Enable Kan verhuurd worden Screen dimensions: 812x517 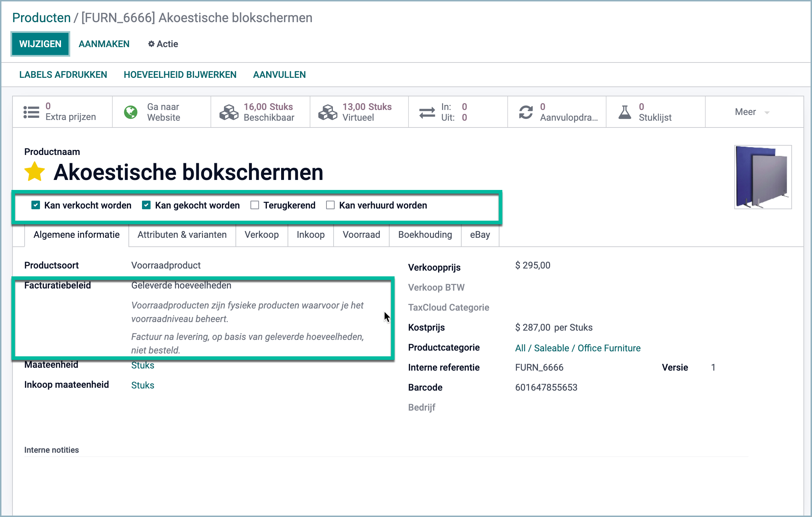click(x=330, y=205)
